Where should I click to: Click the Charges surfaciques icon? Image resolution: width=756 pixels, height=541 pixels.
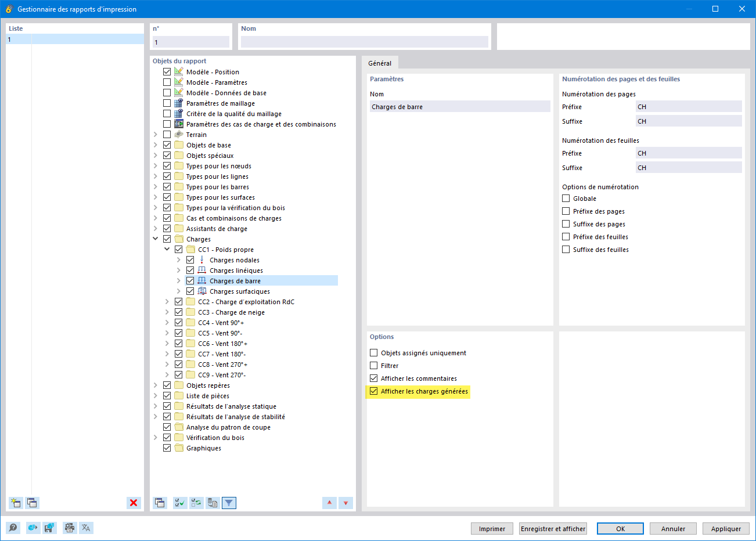pos(202,291)
